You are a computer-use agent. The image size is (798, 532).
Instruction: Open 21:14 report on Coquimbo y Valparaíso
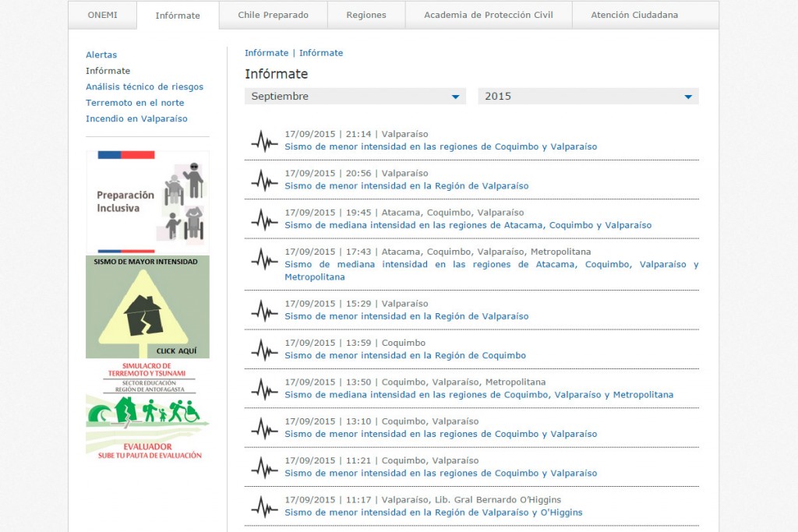[x=441, y=147]
